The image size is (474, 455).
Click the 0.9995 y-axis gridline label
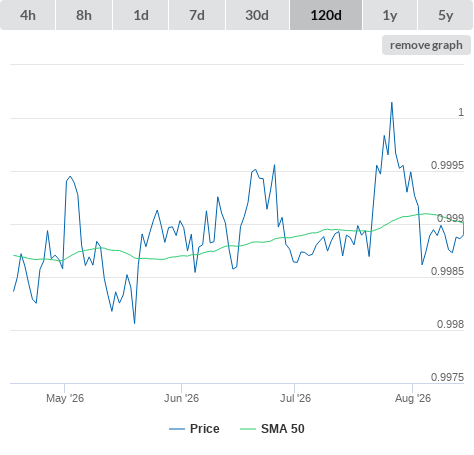[x=447, y=165]
